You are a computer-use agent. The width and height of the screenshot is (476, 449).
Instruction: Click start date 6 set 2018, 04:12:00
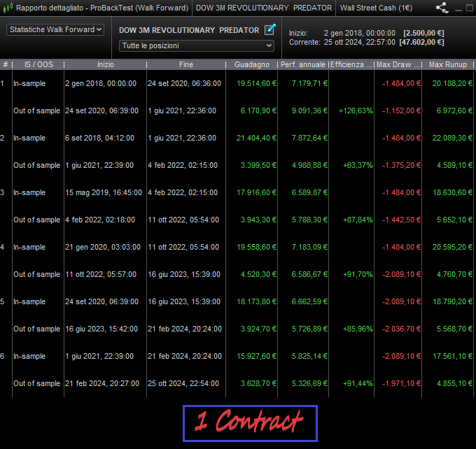point(99,138)
